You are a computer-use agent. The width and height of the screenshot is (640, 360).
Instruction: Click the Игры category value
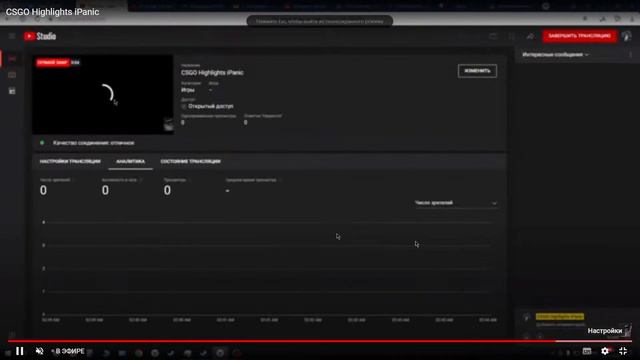(x=188, y=90)
